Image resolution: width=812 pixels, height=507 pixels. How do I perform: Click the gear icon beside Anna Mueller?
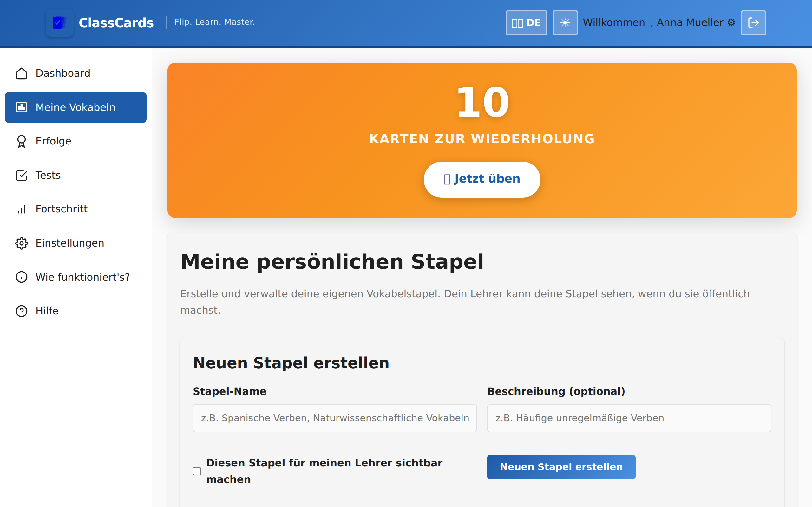(x=731, y=23)
